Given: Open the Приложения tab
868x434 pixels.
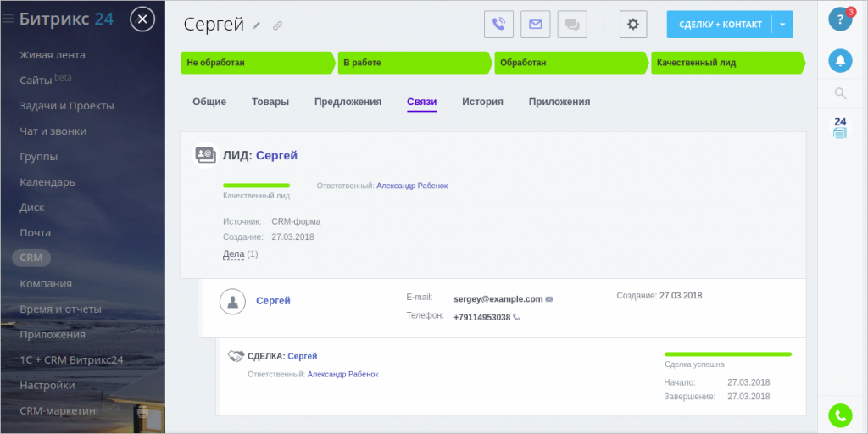Looking at the screenshot, I should coord(559,102).
